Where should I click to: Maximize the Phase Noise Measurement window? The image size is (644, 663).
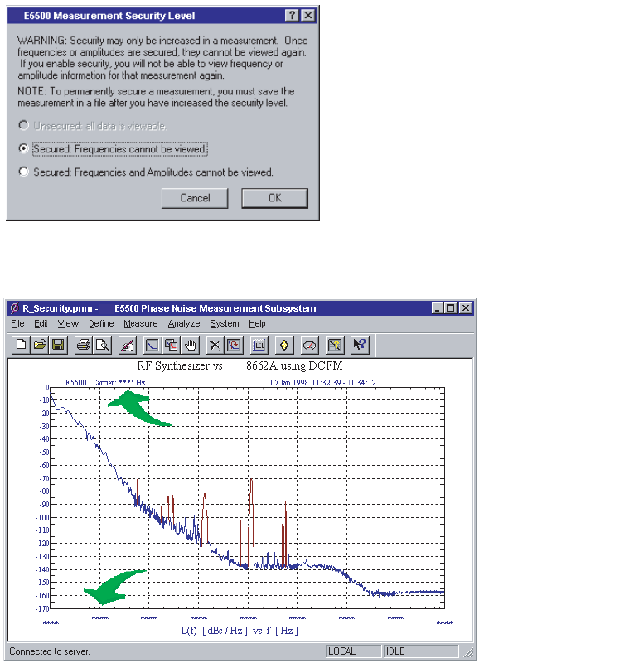pyautogui.click(x=451, y=307)
